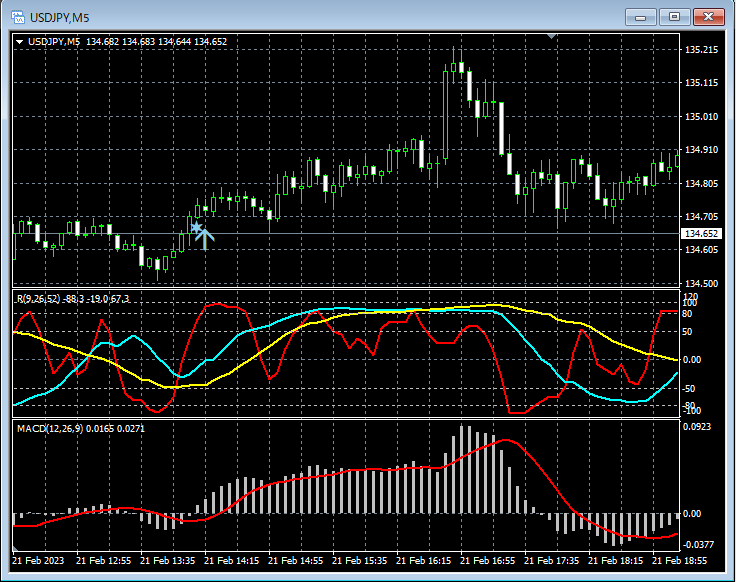Minimize the USDJPY,M5 chart window
Viewport: 737px width, 582px height.
(640, 17)
